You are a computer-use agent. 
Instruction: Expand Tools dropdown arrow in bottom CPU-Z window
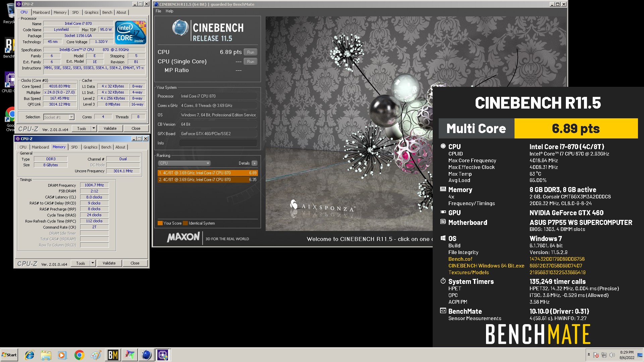[x=93, y=263]
